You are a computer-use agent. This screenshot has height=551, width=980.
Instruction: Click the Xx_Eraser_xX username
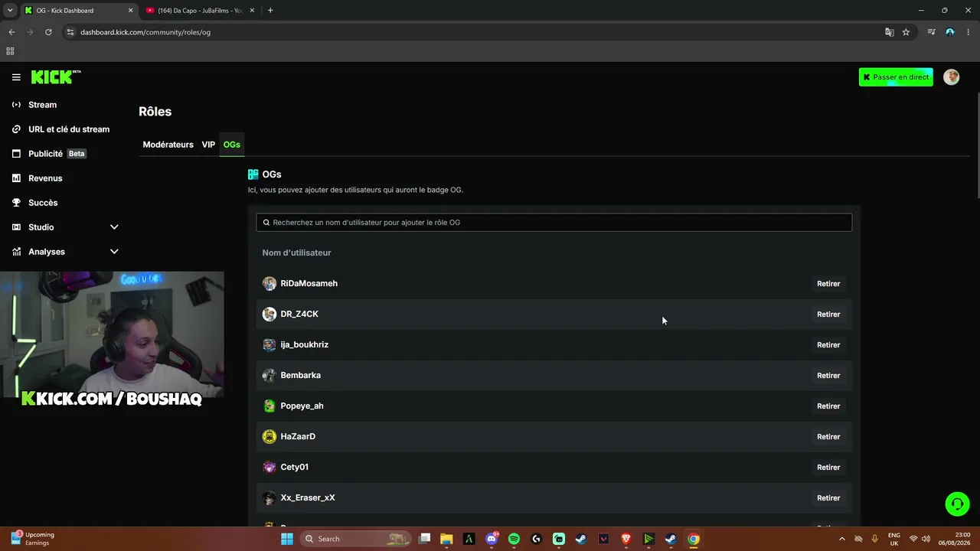(x=308, y=498)
